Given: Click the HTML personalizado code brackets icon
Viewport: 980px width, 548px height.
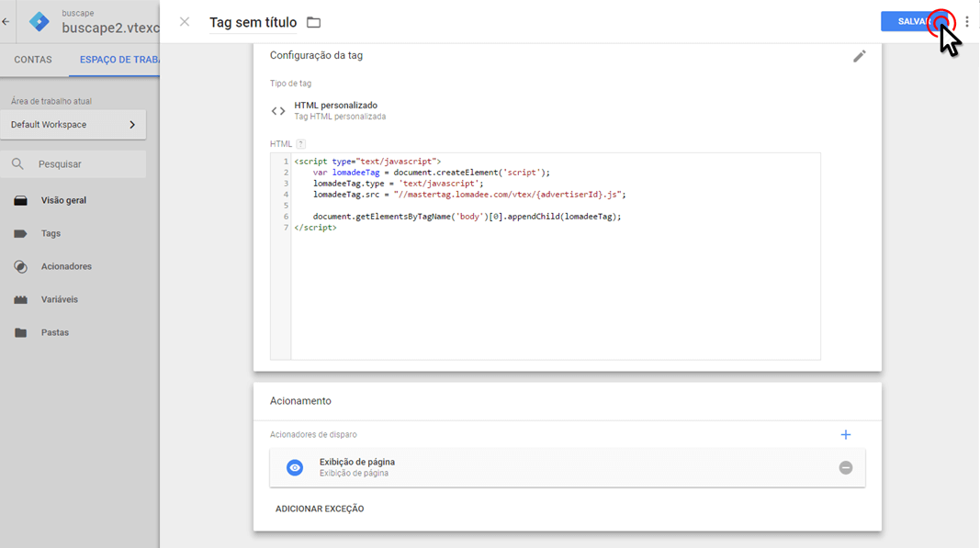Looking at the screenshot, I should (x=278, y=111).
